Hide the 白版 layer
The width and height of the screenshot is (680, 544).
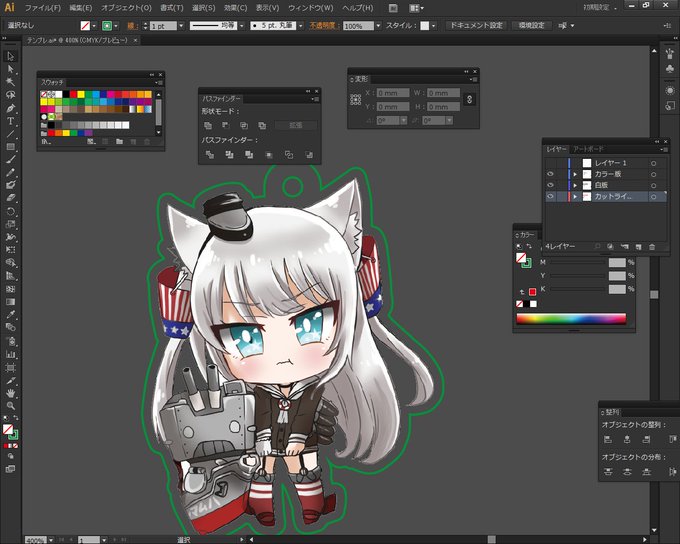pyautogui.click(x=550, y=185)
